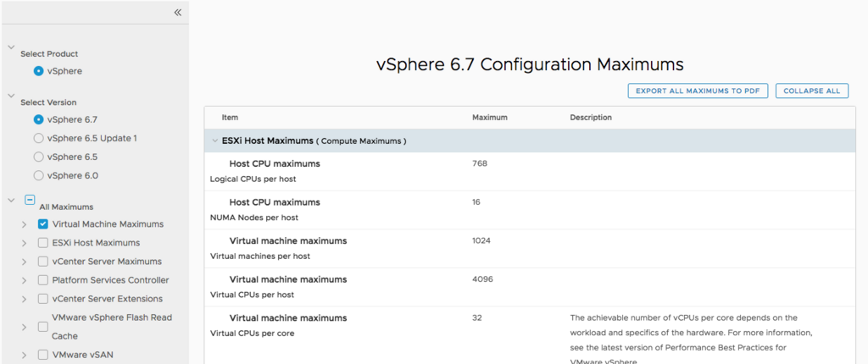The image size is (868, 364).
Task: Collapse the Select Product section chevron
Action: [10, 47]
